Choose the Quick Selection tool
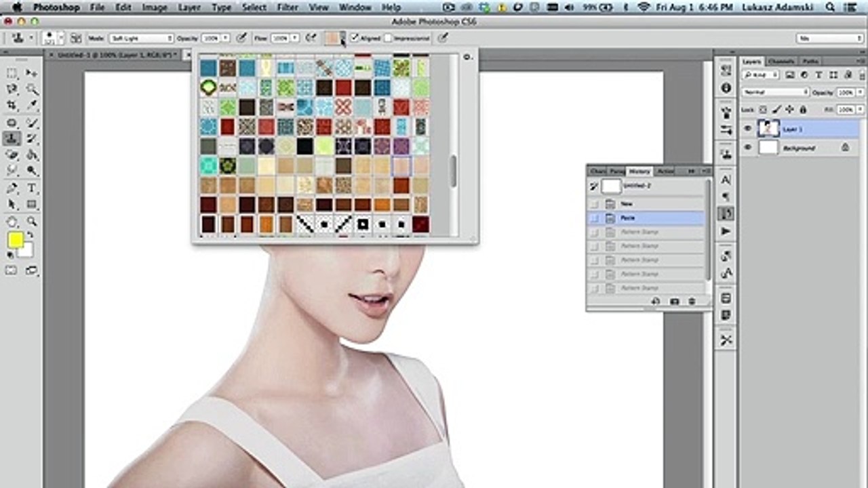 point(31,89)
